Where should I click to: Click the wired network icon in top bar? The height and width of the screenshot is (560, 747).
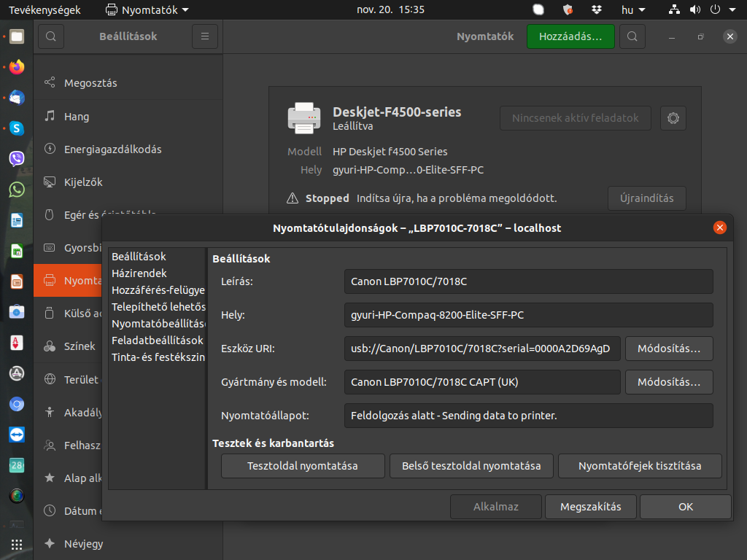674,9
